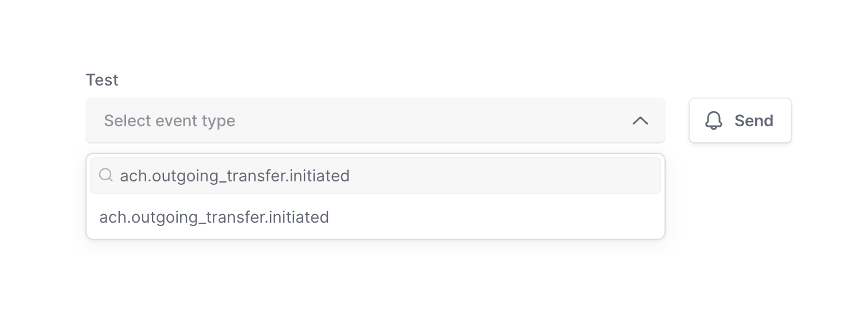Send the test event notification

point(740,121)
